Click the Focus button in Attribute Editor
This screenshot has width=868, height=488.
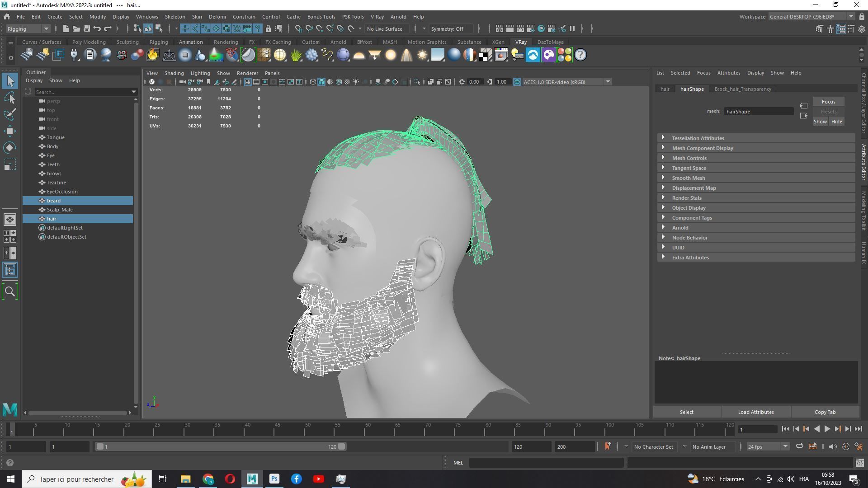point(828,102)
